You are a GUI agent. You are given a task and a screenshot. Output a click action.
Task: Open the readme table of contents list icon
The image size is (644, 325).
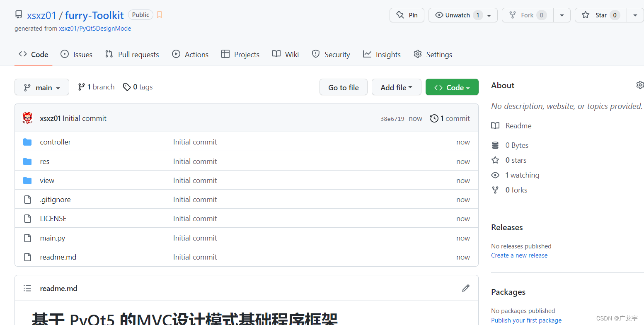27,288
